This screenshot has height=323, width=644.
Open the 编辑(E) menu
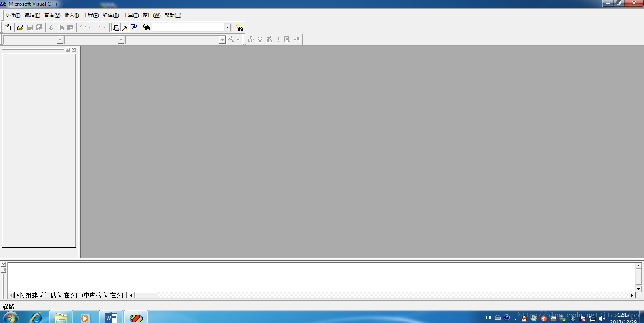coord(32,15)
